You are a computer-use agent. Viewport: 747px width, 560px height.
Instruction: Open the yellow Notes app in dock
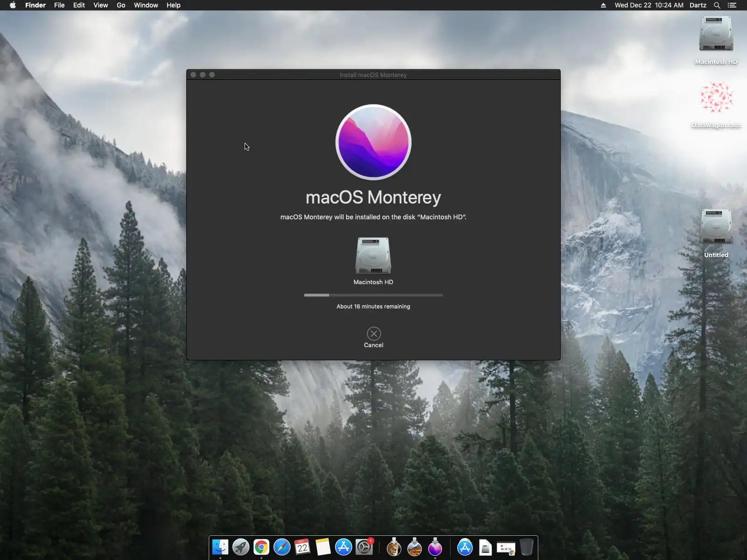323,547
